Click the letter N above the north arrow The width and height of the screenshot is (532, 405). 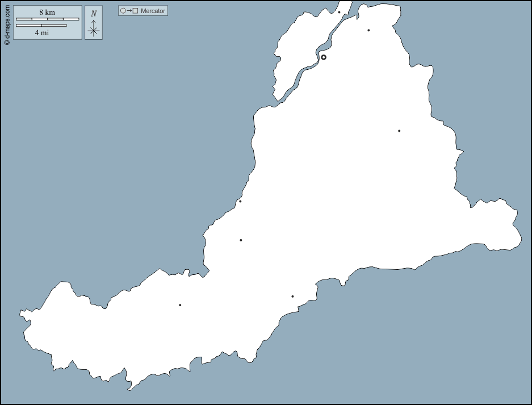(94, 14)
